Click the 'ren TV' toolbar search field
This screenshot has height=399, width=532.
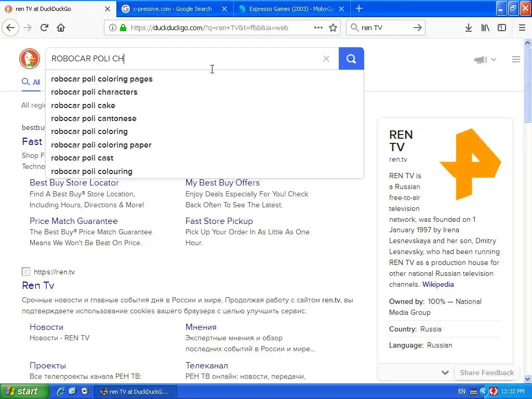click(385, 28)
